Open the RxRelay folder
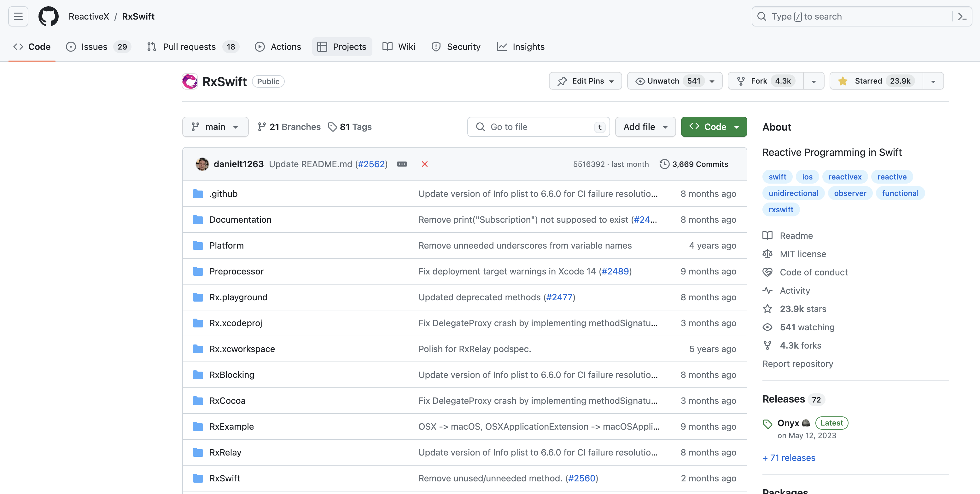Viewport: 980px width, 494px height. pyautogui.click(x=225, y=452)
